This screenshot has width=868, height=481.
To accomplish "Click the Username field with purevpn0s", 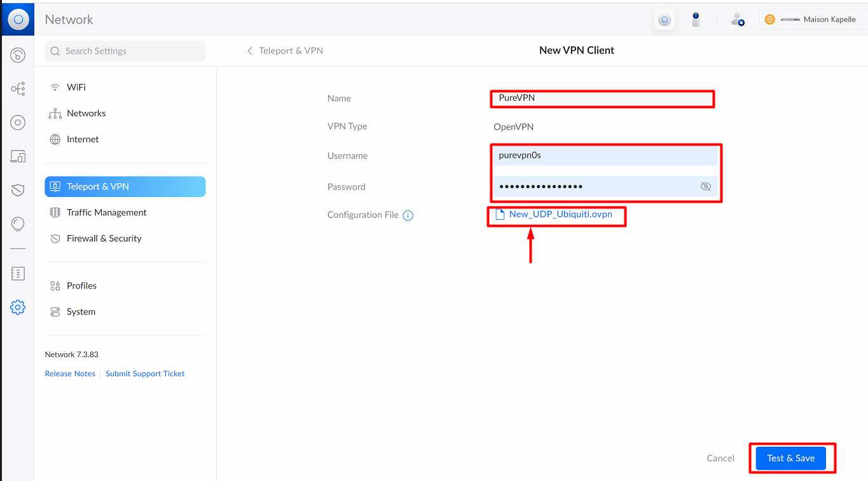I will [x=606, y=156].
